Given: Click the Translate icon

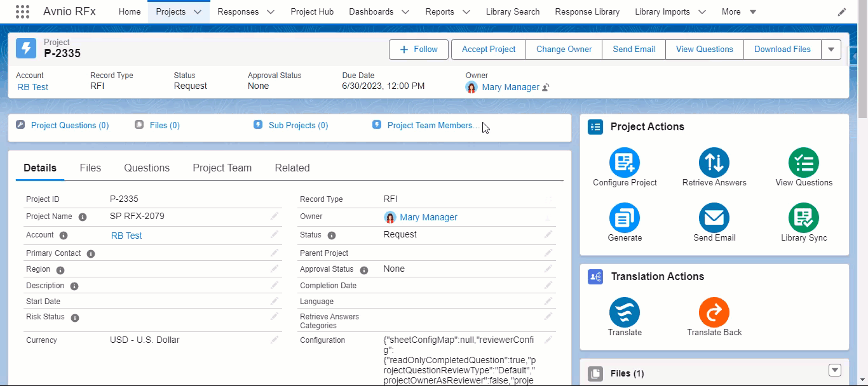Looking at the screenshot, I should click(625, 312).
